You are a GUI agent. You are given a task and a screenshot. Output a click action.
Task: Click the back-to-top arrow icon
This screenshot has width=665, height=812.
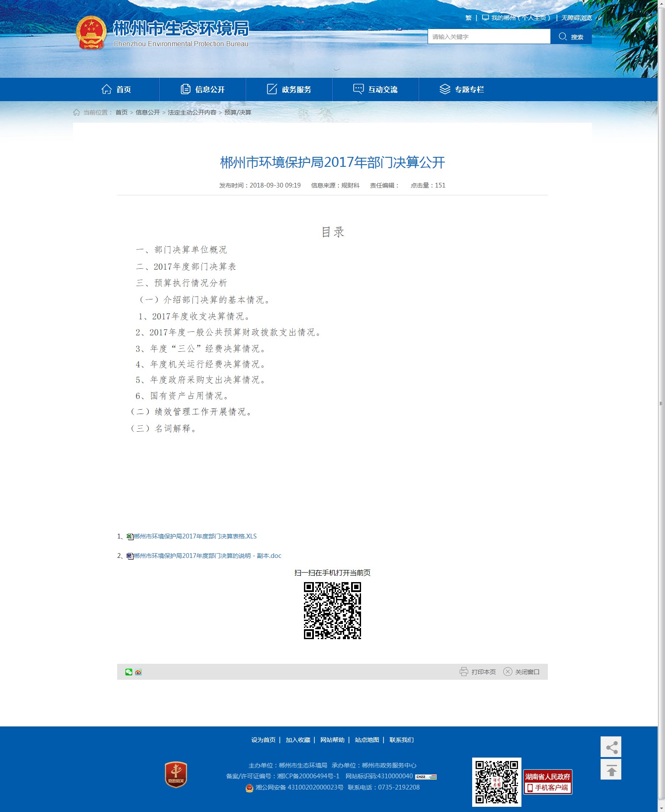click(x=611, y=770)
